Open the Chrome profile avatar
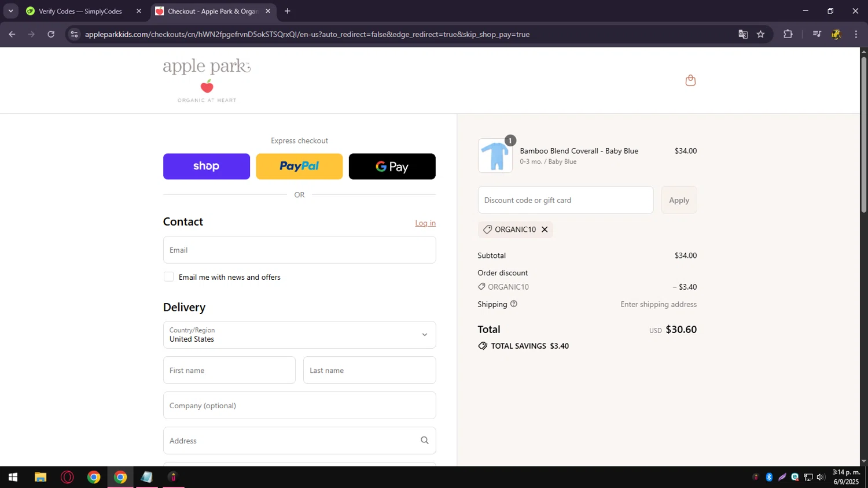868x488 pixels. (836, 34)
